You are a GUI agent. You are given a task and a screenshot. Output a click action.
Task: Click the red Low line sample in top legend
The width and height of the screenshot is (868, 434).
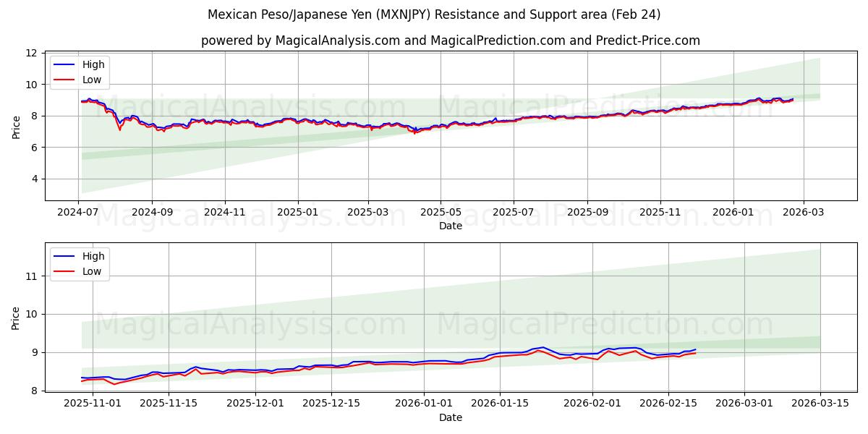65,80
